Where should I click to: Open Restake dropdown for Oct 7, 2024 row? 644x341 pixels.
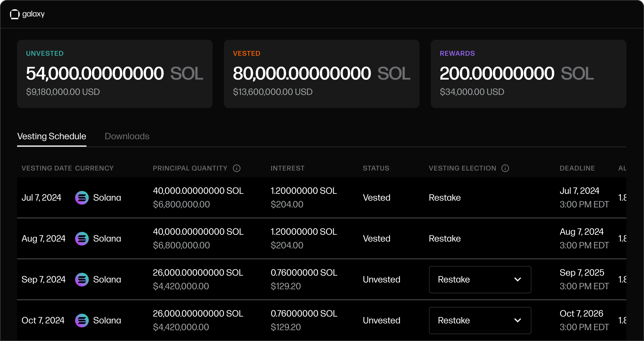(480, 321)
